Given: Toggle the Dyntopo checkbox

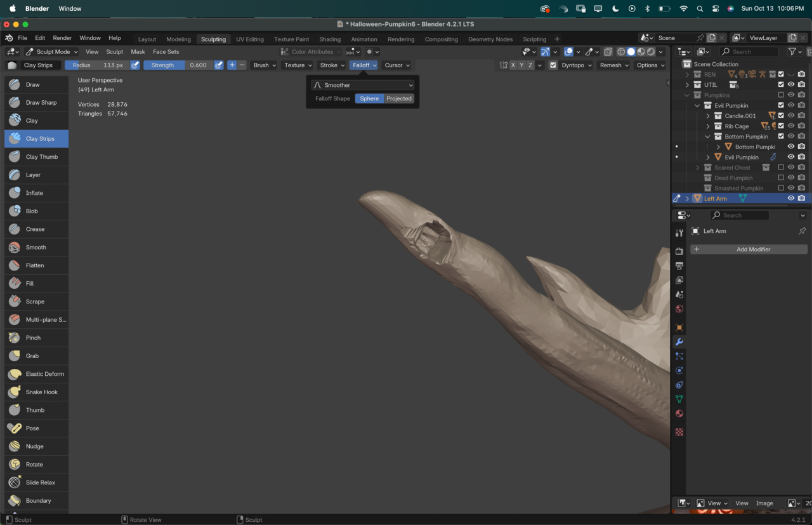Looking at the screenshot, I should pyautogui.click(x=553, y=65).
